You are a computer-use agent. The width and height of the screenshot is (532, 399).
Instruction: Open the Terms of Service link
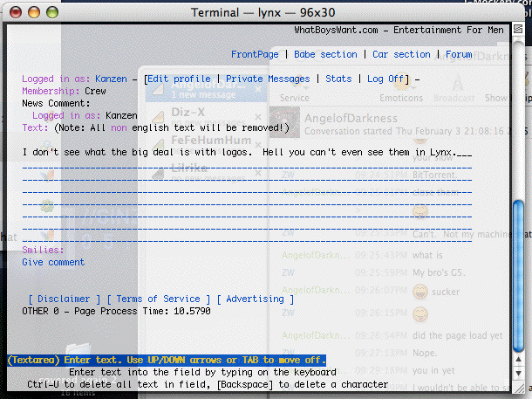coord(158,299)
